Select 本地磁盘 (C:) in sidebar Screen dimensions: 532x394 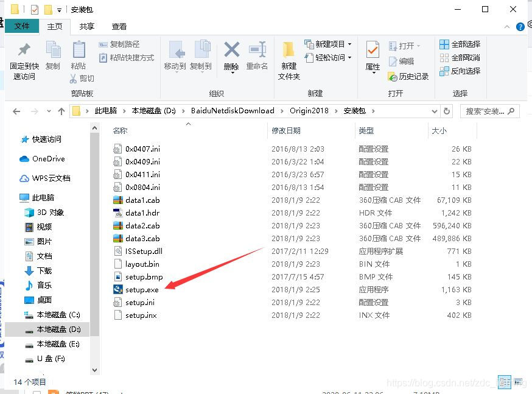(x=52, y=315)
